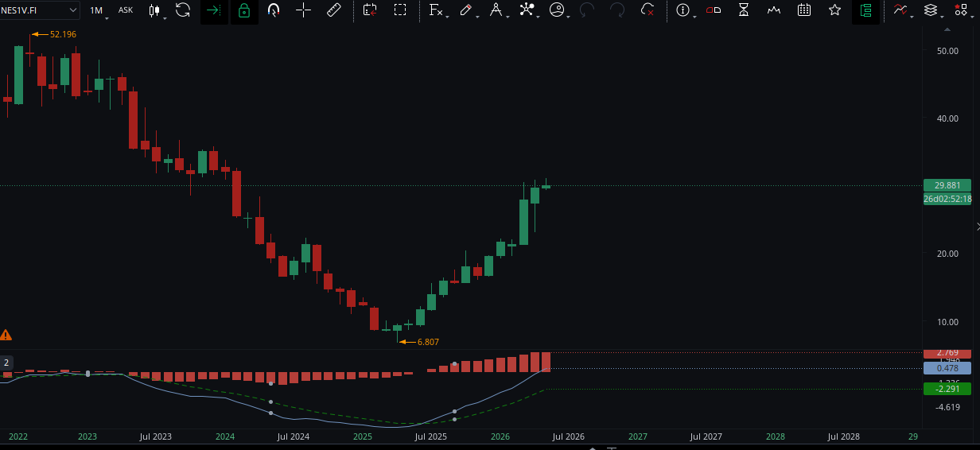Image resolution: width=980 pixels, height=450 pixels.
Task: Open the candlestick chart type menu
Action: click(156, 10)
